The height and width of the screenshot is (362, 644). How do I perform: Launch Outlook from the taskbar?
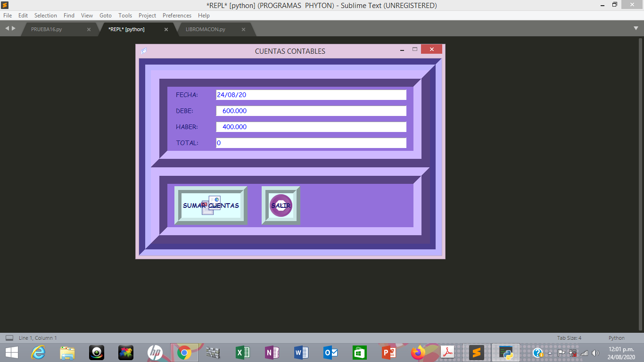point(330,353)
